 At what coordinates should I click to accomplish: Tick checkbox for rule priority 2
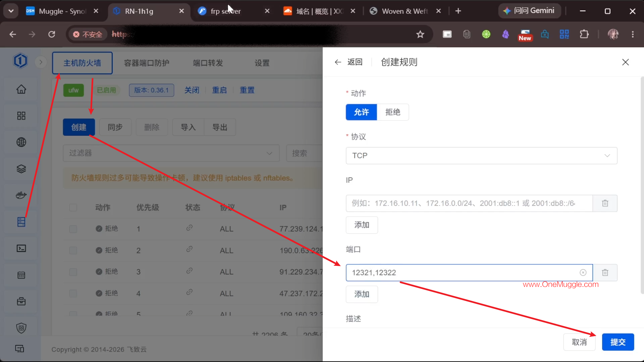pos(73,250)
